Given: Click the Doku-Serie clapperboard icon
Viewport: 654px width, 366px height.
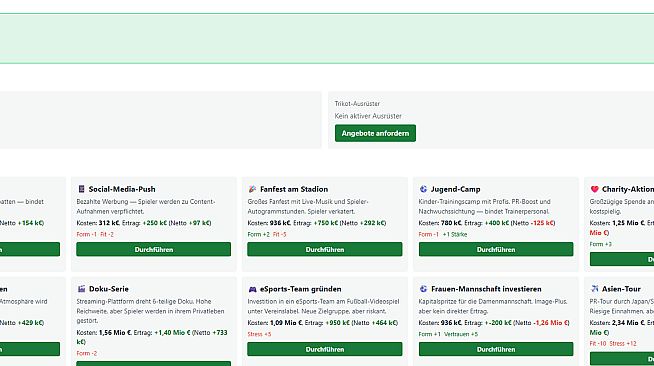Looking at the screenshot, I should (81, 289).
